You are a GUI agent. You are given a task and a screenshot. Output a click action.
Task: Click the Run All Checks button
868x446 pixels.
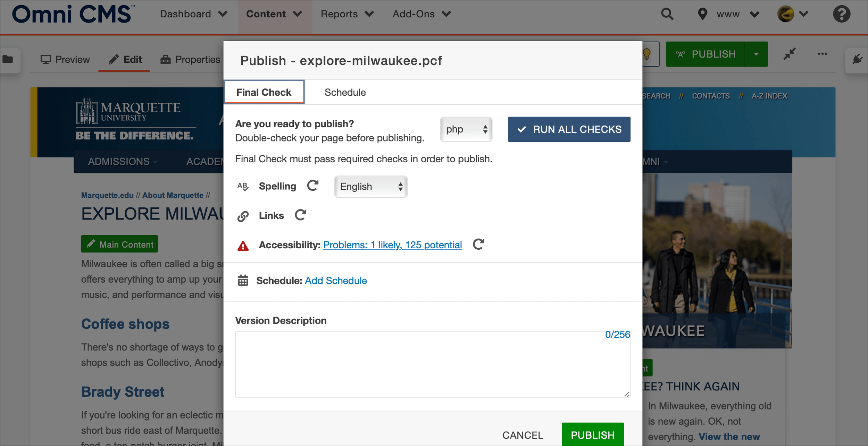point(569,129)
